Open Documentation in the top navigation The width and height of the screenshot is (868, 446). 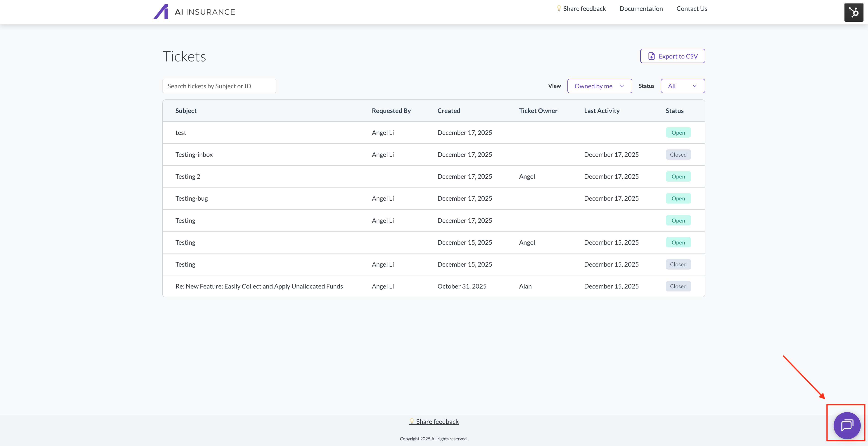click(x=641, y=9)
